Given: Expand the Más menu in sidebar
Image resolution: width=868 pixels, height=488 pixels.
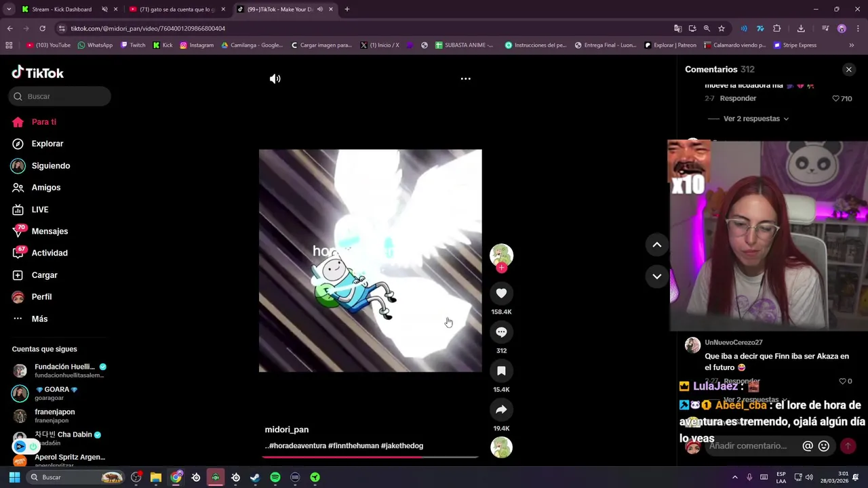Looking at the screenshot, I should (x=30, y=319).
